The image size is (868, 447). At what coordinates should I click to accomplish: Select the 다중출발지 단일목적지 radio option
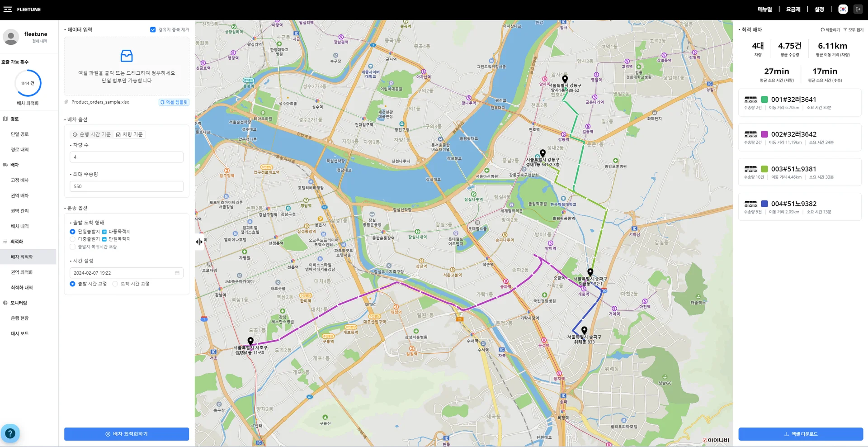click(72, 239)
